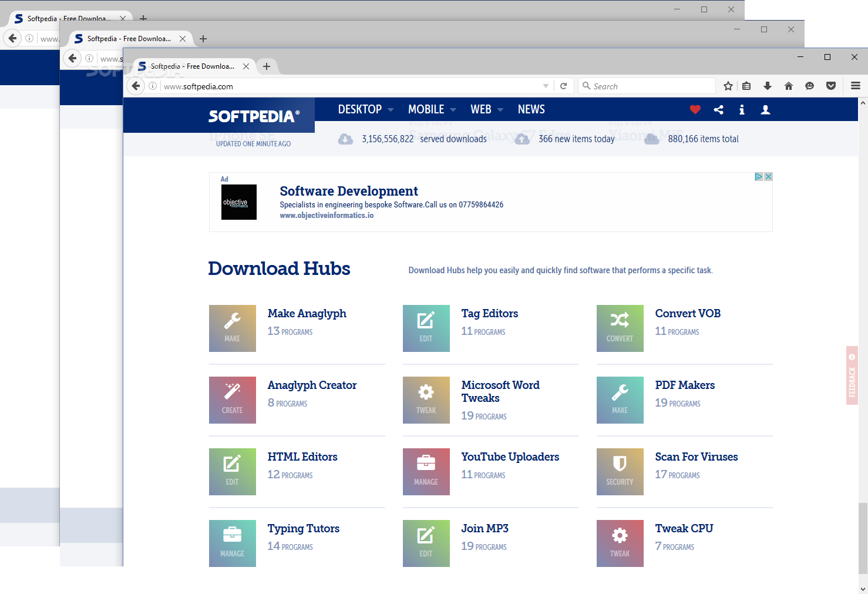The width and height of the screenshot is (868, 594).
Task: Open a new tab in the middle window
Action: tap(203, 39)
